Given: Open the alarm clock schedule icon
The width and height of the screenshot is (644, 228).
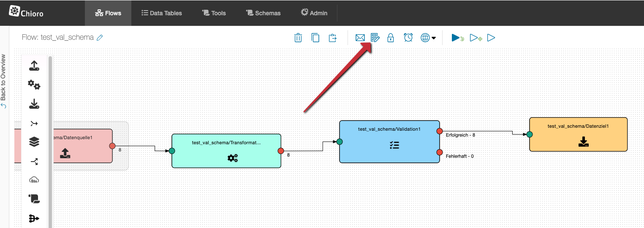Looking at the screenshot, I should 408,38.
